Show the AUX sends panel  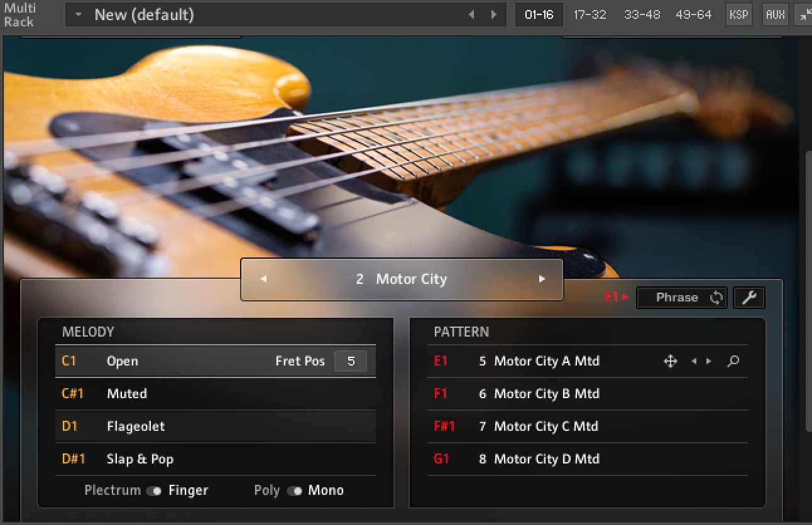pyautogui.click(x=776, y=14)
